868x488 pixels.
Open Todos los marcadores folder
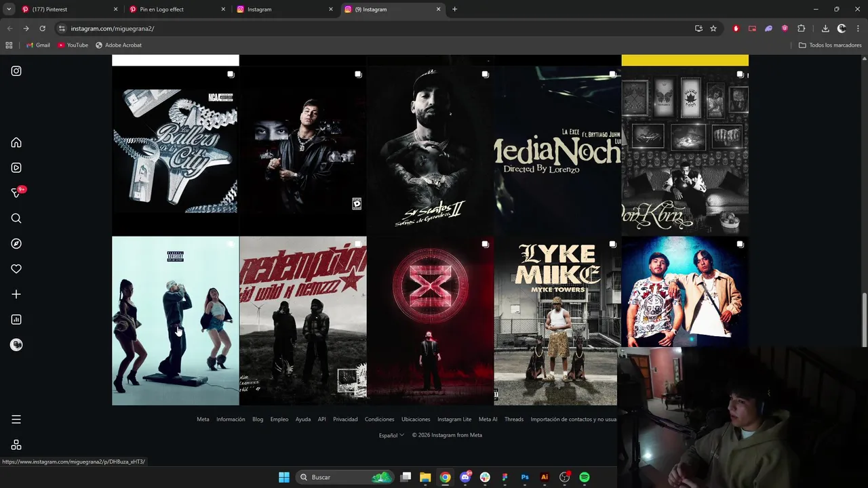coord(830,45)
